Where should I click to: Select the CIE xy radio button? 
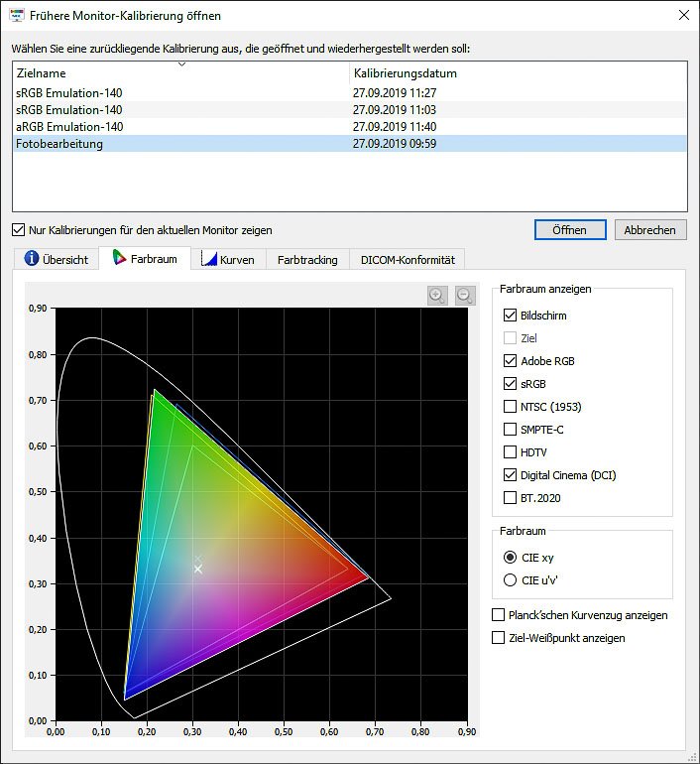pos(510,557)
